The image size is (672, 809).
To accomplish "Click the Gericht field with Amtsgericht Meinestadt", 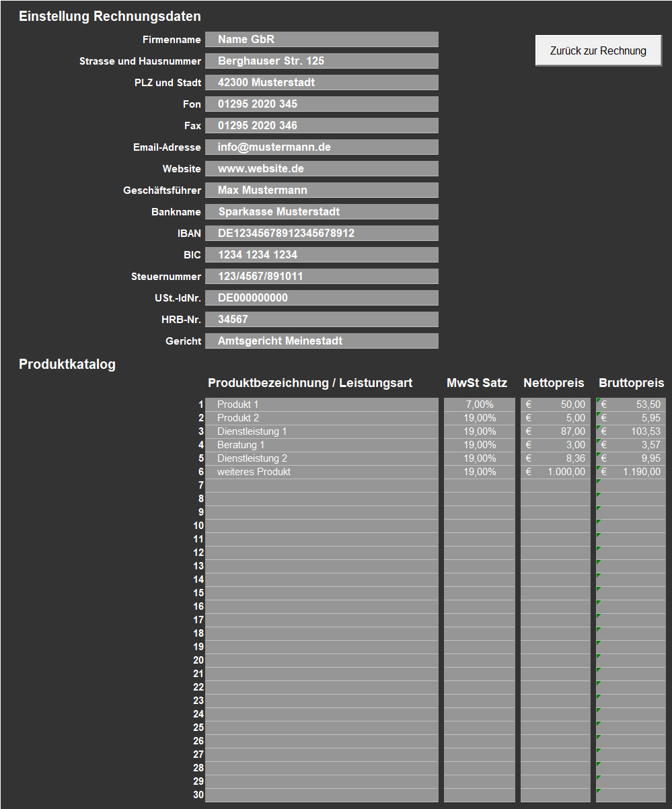I will tap(322, 341).
